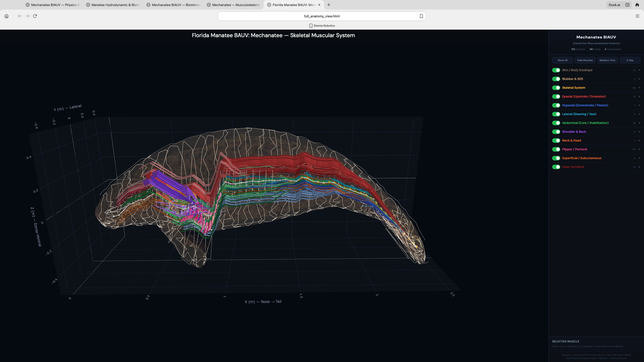This screenshot has height=362, width=644.
Task: Toggle Superficial / Subcutaneous switch
Action: click(556, 158)
